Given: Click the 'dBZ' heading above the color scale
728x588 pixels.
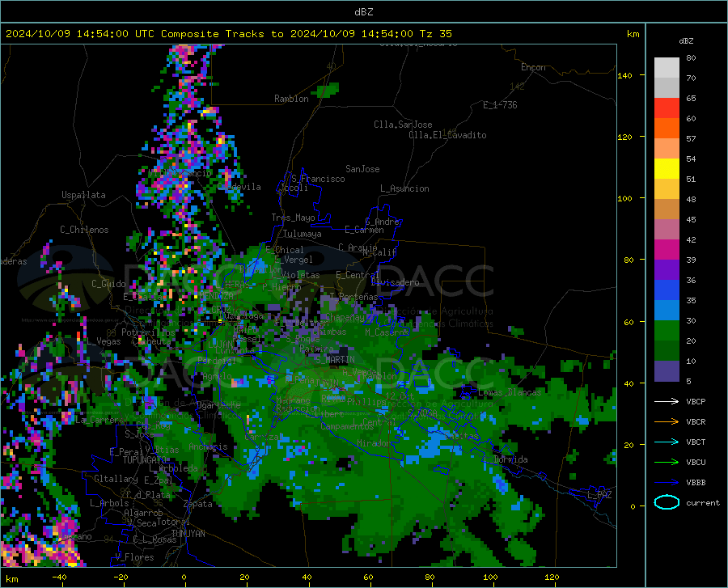Looking at the screenshot, I should [686, 40].
